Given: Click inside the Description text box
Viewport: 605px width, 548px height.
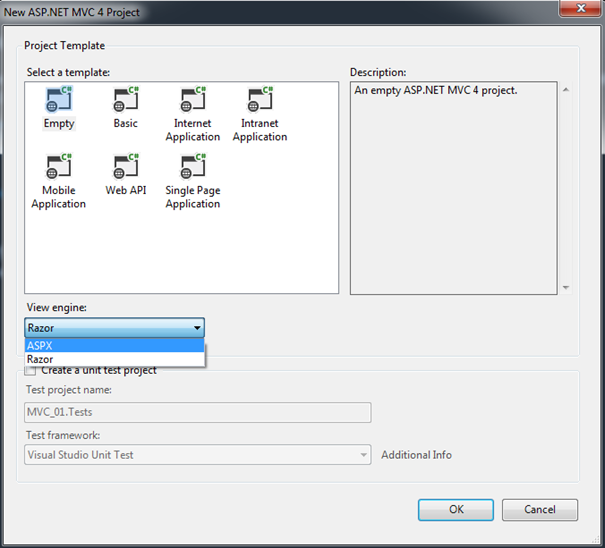Looking at the screenshot, I should point(452,188).
